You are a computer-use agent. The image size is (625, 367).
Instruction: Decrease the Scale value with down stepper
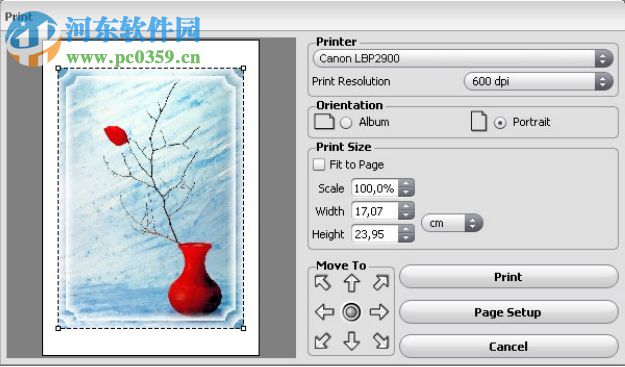pyautogui.click(x=406, y=192)
